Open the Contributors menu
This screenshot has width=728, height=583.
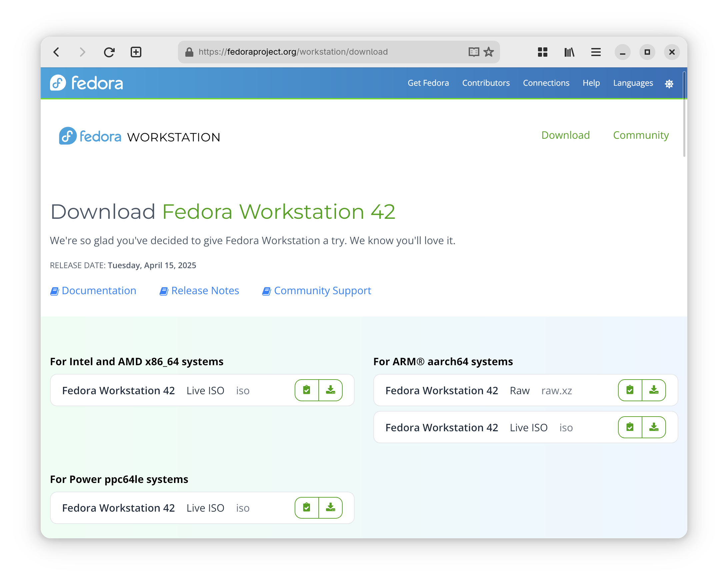click(x=486, y=83)
